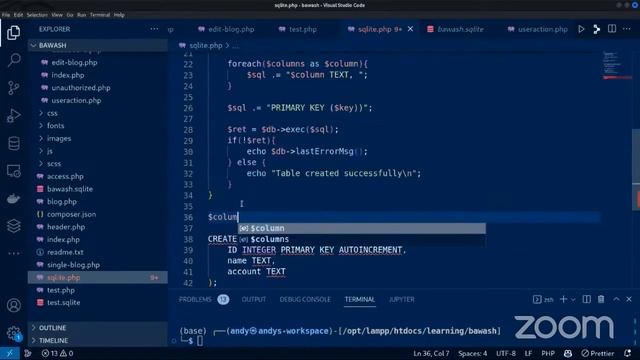The height and width of the screenshot is (360, 640).
Task: Open Source Control view
Action: click(13, 88)
